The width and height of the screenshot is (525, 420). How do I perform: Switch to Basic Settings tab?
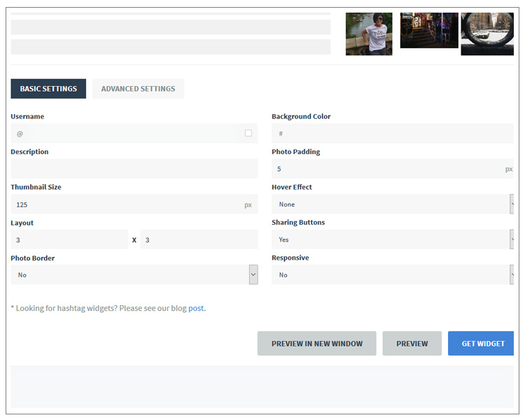click(x=48, y=89)
